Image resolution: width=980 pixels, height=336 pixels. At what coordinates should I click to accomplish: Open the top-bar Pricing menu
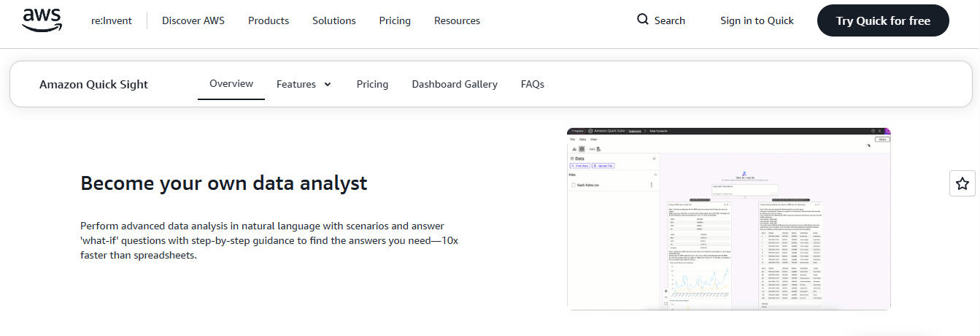[395, 20]
